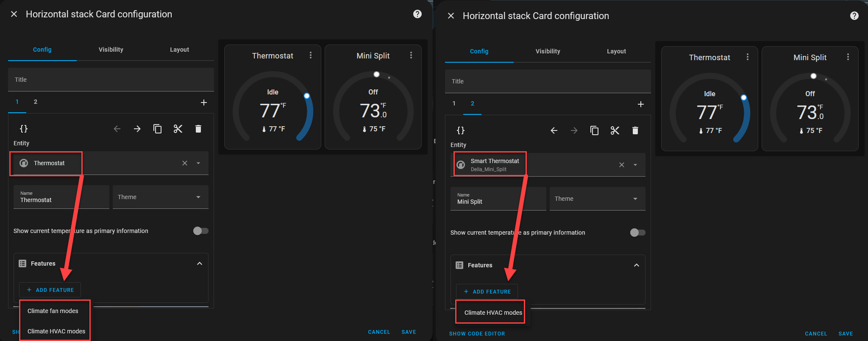Open the help icon in the Mini Split editor dialog
The width and height of the screenshot is (868, 341).
854,16
